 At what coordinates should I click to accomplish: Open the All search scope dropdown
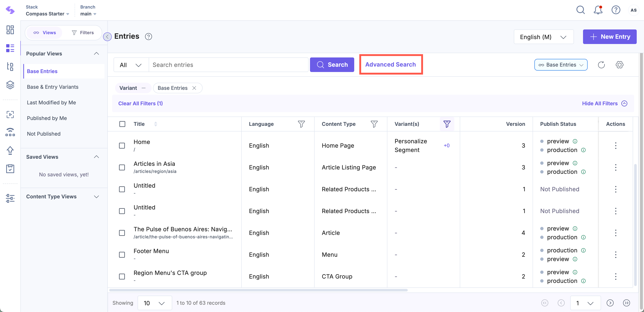point(131,65)
